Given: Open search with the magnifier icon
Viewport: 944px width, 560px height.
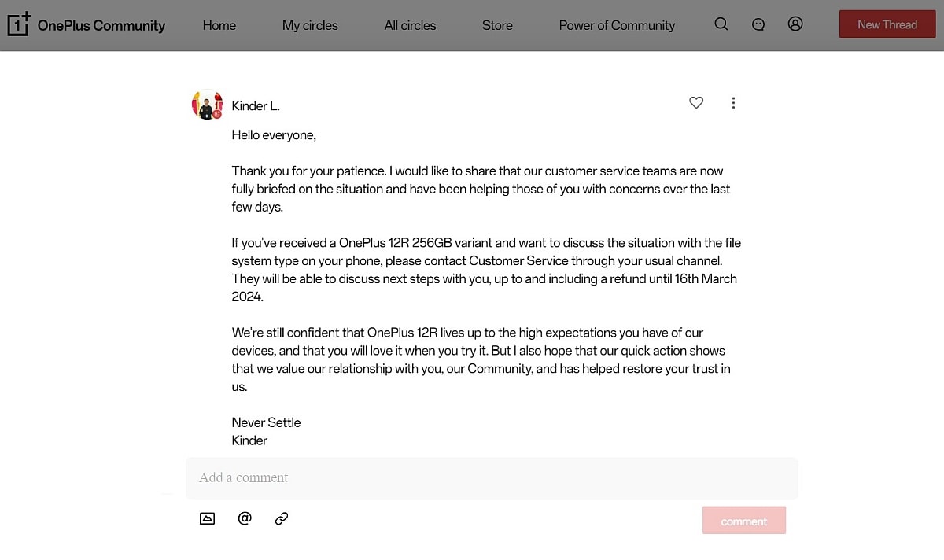Looking at the screenshot, I should (x=721, y=24).
